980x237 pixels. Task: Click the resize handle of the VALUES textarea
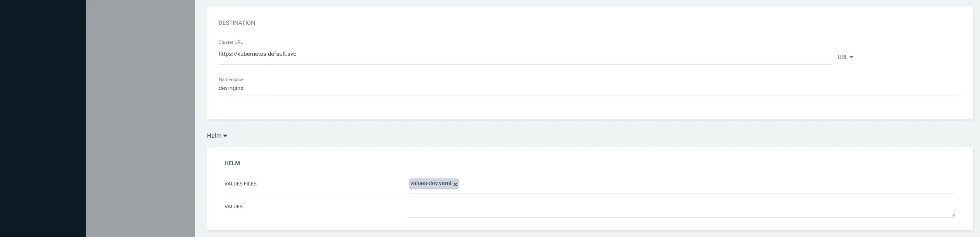tap(954, 215)
